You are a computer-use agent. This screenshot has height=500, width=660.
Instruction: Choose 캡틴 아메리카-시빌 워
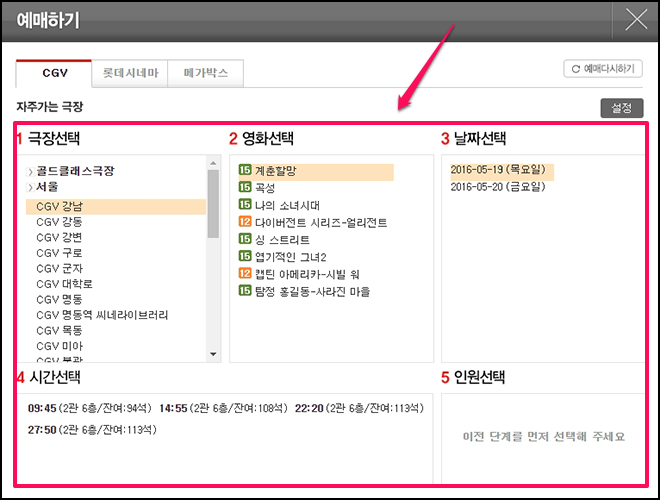click(307, 274)
